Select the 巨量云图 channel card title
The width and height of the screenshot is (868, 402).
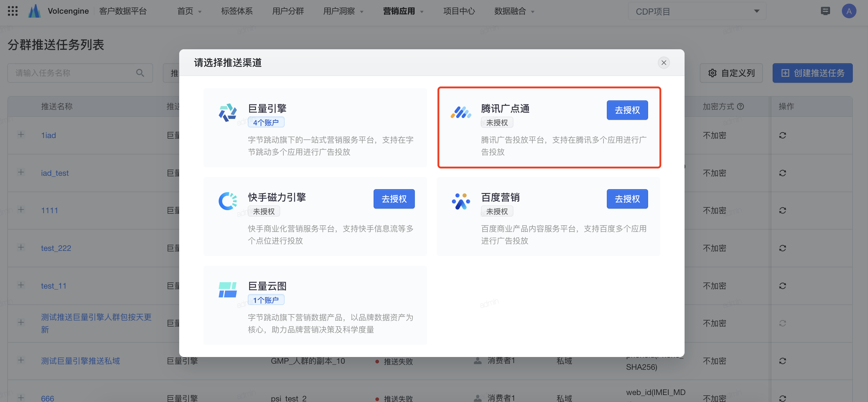click(x=267, y=286)
